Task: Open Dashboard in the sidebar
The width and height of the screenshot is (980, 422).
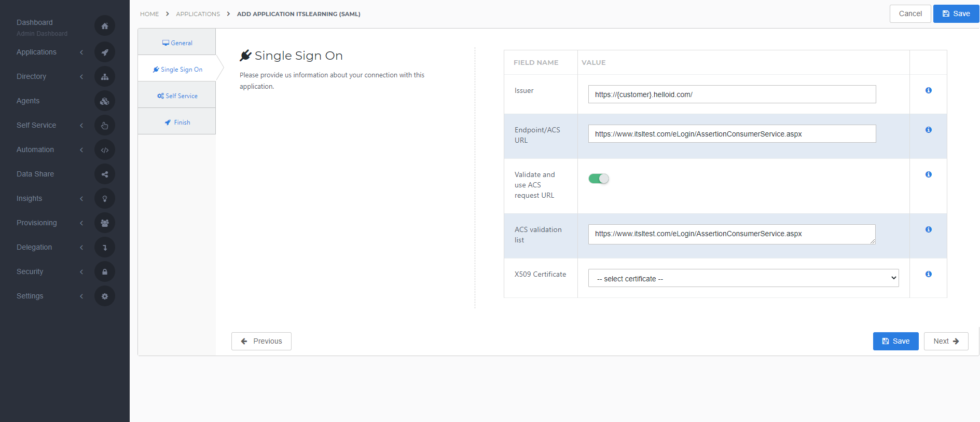Action: 35,22
